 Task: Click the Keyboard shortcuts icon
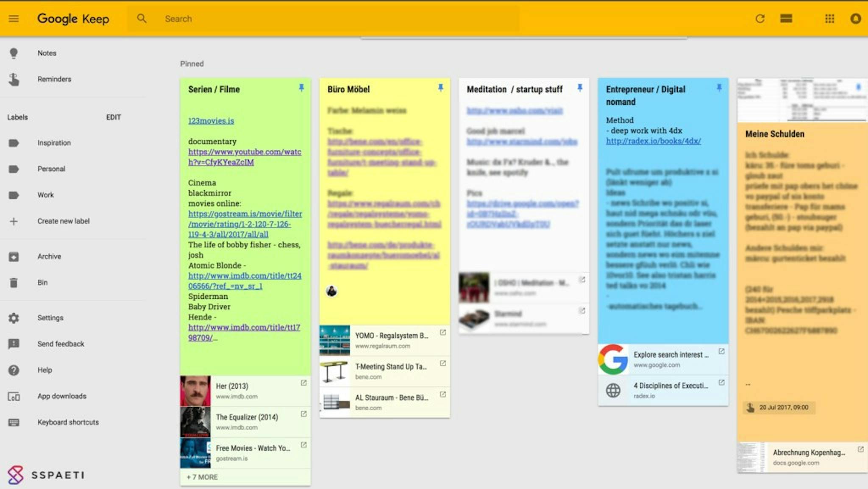pyautogui.click(x=14, y=422)
